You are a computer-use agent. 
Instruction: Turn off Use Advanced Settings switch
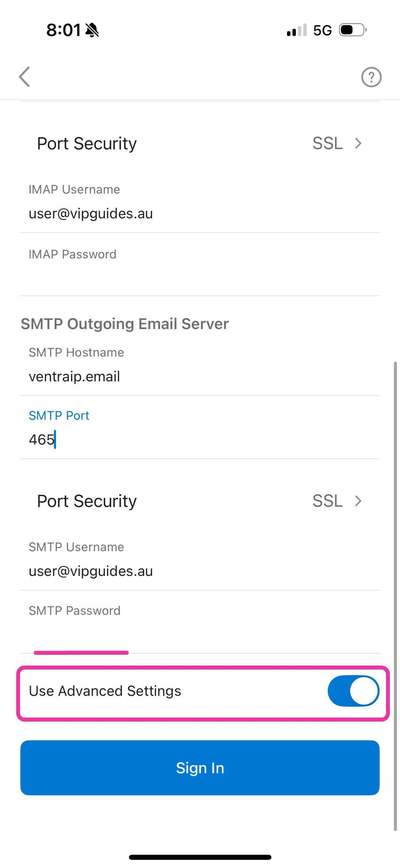(x=353, y=691)
